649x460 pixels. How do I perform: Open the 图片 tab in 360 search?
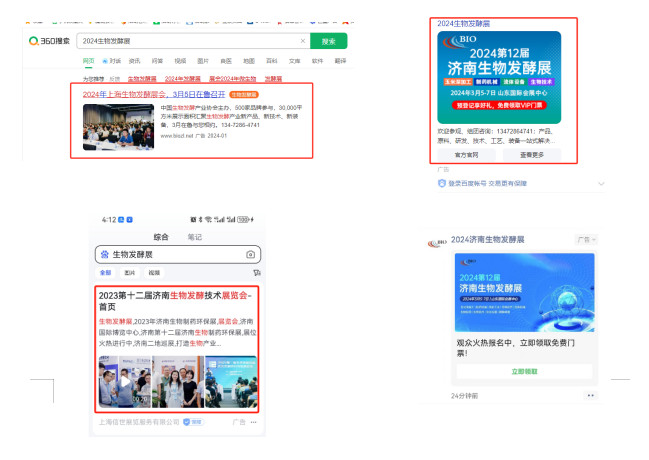pos(203,61)
